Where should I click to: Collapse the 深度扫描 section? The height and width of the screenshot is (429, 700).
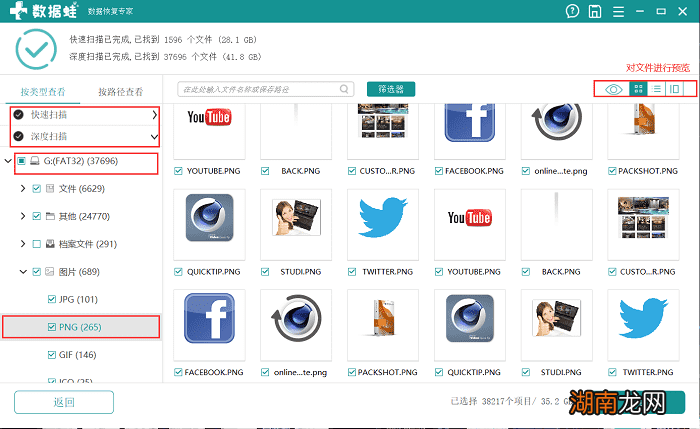point(154,136)
